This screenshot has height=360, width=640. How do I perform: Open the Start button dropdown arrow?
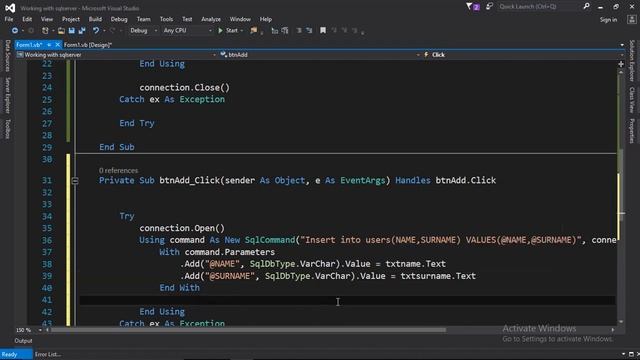point(242,31)
